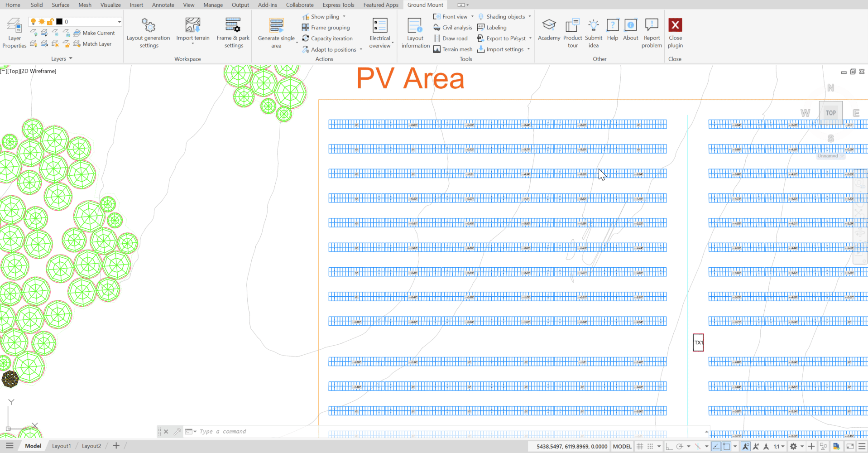Toggle snap mode dots in status bar
868x453 pixels.
point(650,446)
